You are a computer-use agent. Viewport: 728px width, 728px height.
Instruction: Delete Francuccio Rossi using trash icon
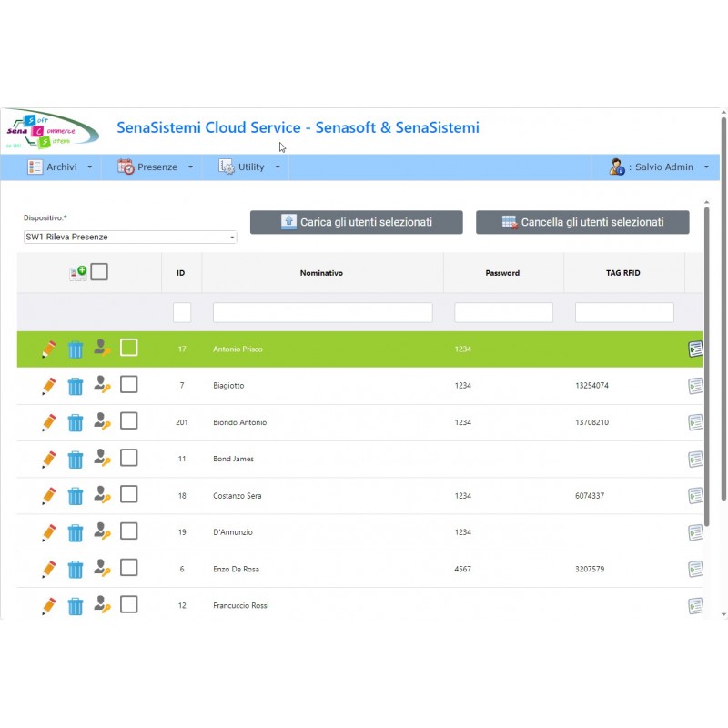[76, 606]
